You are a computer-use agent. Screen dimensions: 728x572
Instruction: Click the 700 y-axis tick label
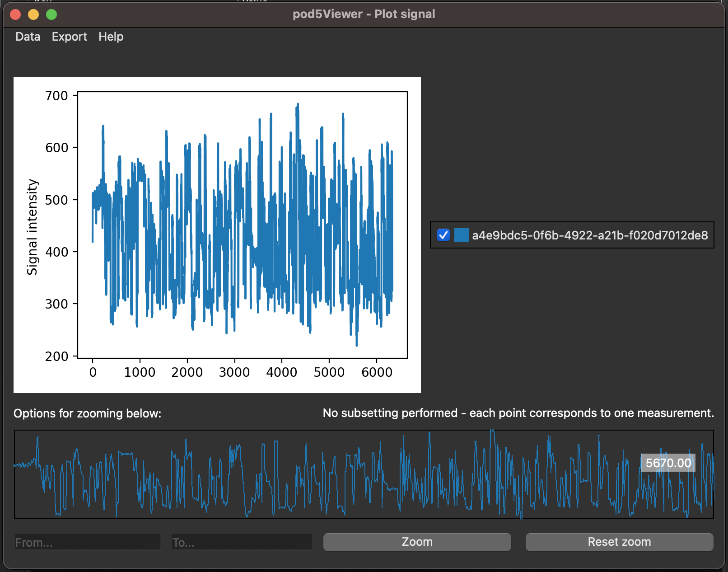tap(56, 96)
